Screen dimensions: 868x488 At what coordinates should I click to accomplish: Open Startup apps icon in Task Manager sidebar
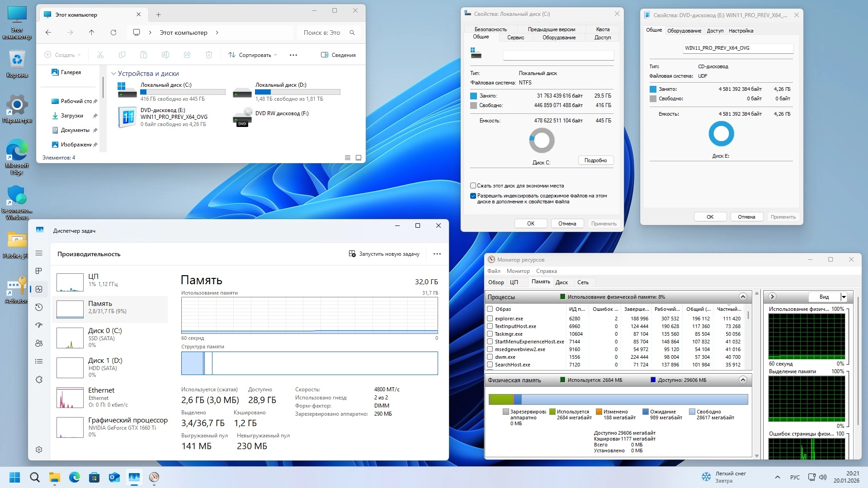click(39, 325)
